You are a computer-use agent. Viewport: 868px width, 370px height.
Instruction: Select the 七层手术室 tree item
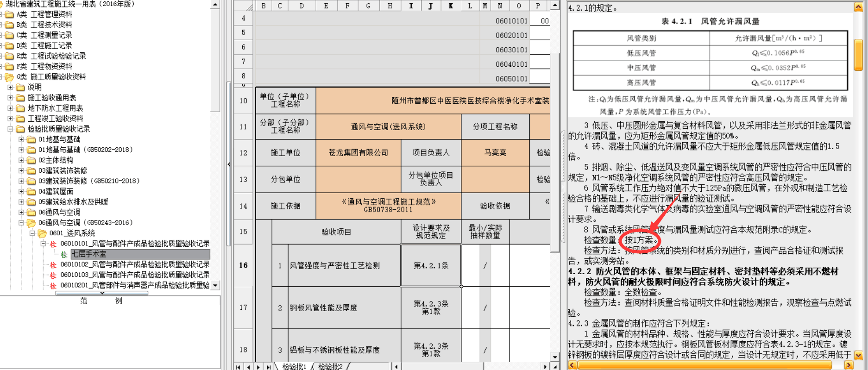(140, 254)
